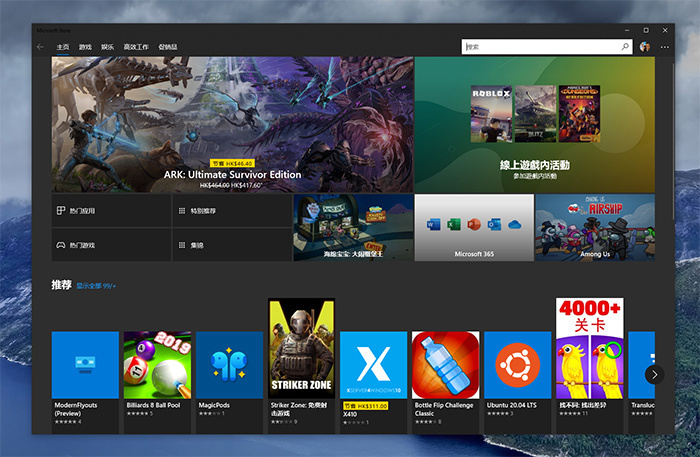
Task: Click the search magnifier icon
Action: coord(627,47)
